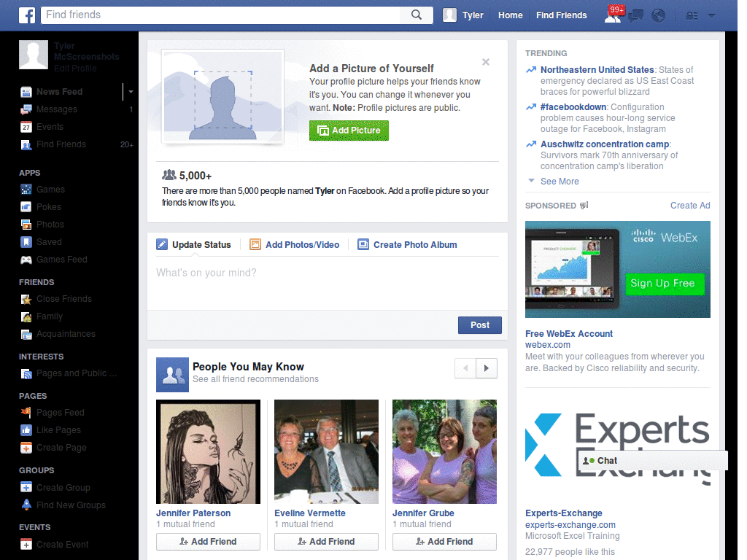Open Eveline Vermette name link
The width and height of the screenshot is (747, 560).
tap(309, 513)
